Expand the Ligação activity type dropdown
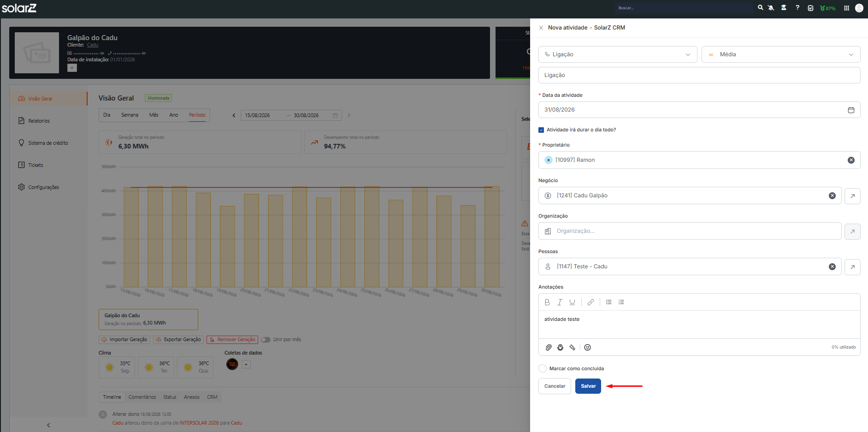 618,54
